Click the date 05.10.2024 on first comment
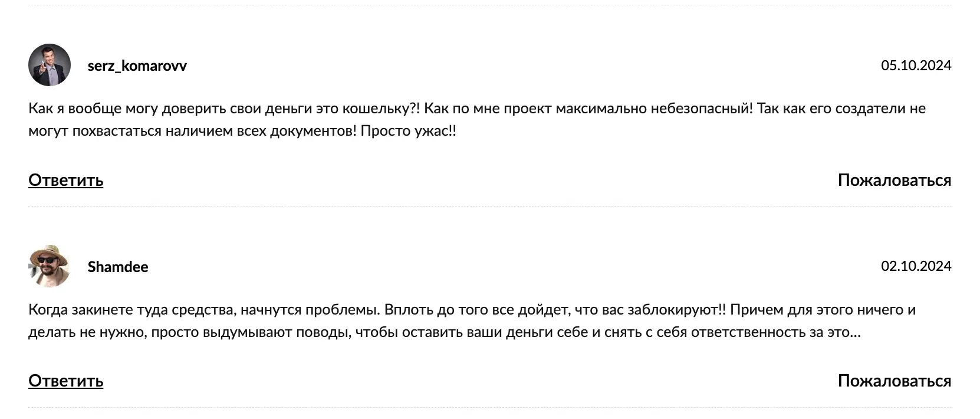 click(x=916, y=66)
